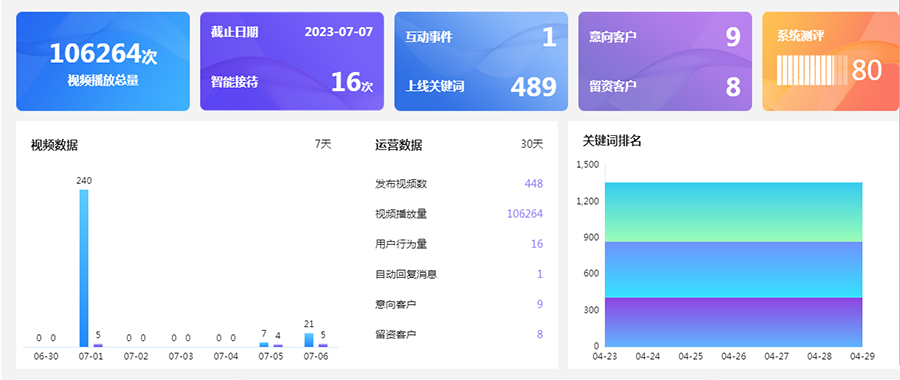
Task: Click the purple 5 bar at 07-06
Action: (323, 345)
